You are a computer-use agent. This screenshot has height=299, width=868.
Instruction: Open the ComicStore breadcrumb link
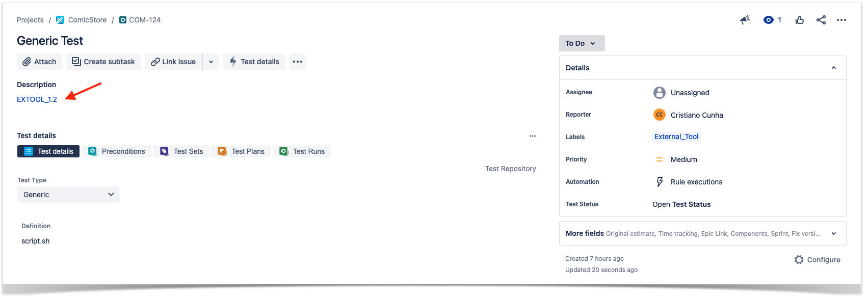[x=88, y=20]
